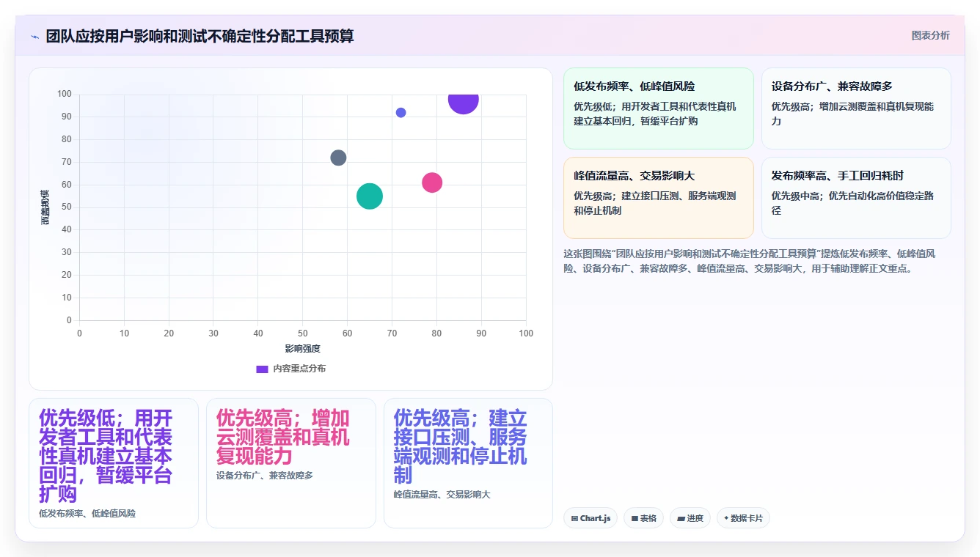Viewport: 980px width, 557px height.
Task: Click the 优先级高；增加云测覆盖 description in right card
Action: [x=853, y=114]
